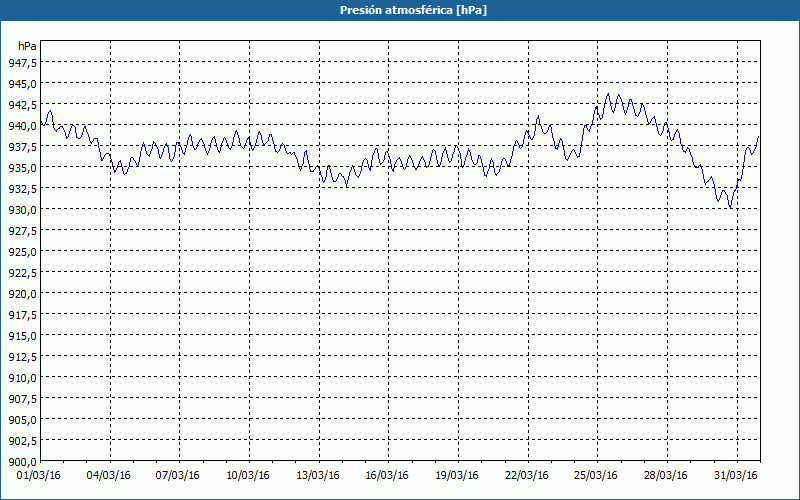This screenshot has height=500, width=800.
Task: Click the 04/03/16 date label
Action: 109,476
